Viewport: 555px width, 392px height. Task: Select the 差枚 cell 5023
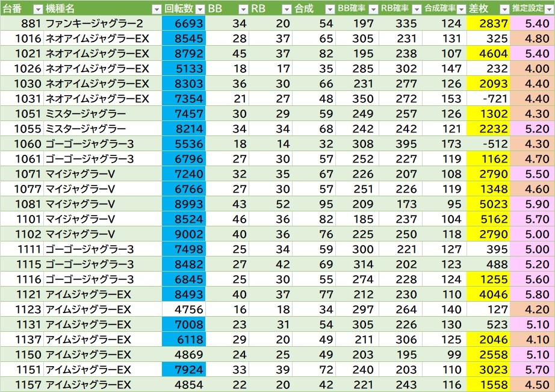click(488, 204)
